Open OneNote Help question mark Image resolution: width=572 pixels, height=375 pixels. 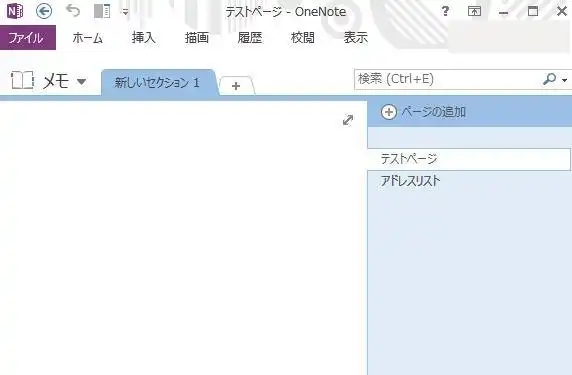click(445, 11)
